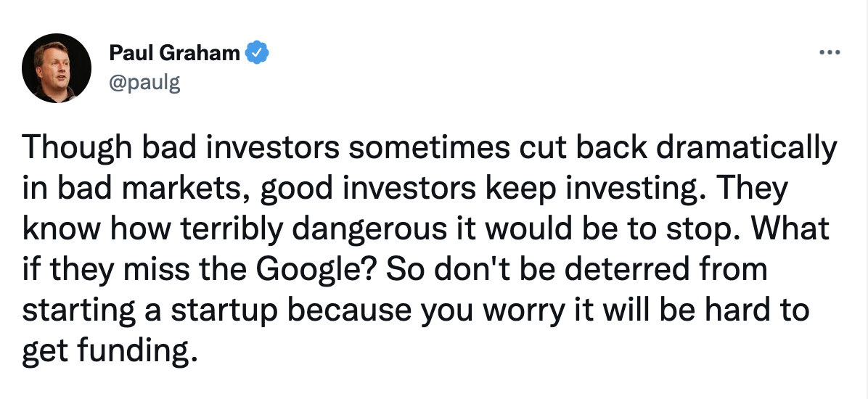The image size is (868, 399).
Task: Click the display name Paul Graham
Action: click(x=174, y=53)
